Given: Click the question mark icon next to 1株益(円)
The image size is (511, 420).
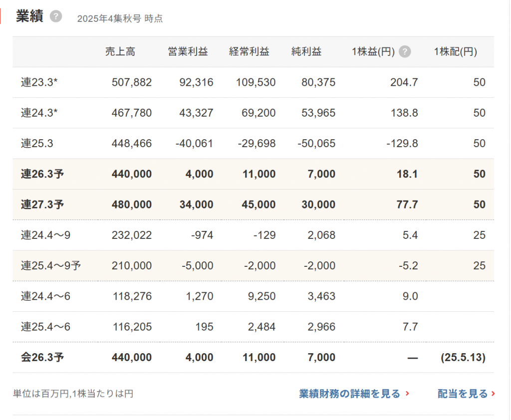Looking at the screenshot, I should 405,52.
